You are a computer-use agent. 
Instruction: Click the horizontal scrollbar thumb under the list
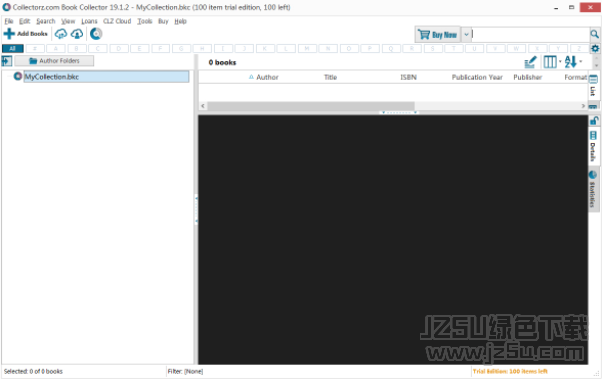(311, 106)
